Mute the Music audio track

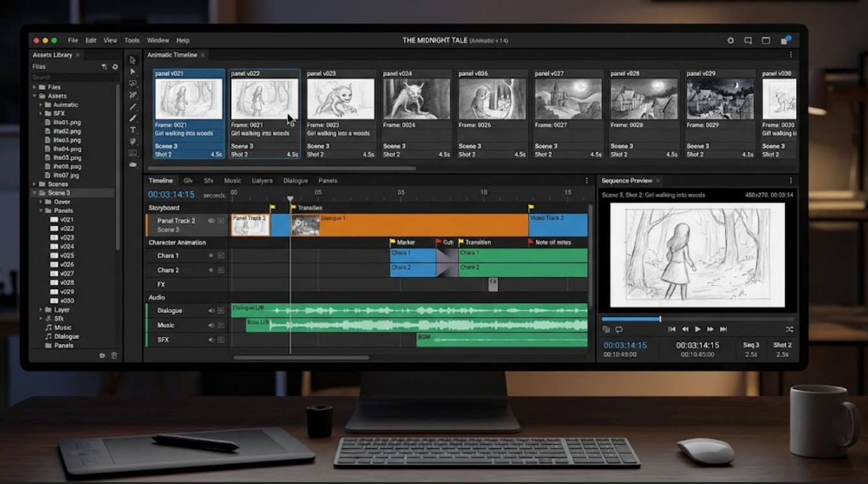coord(211,325)
